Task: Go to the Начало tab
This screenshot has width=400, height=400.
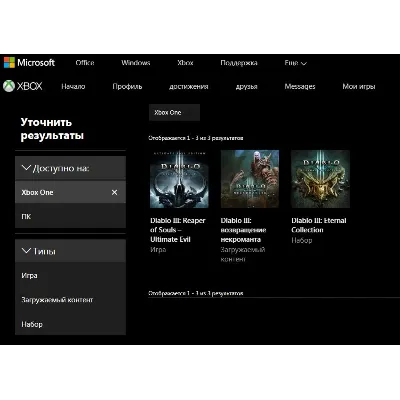Action: click(x=73, y=87)
